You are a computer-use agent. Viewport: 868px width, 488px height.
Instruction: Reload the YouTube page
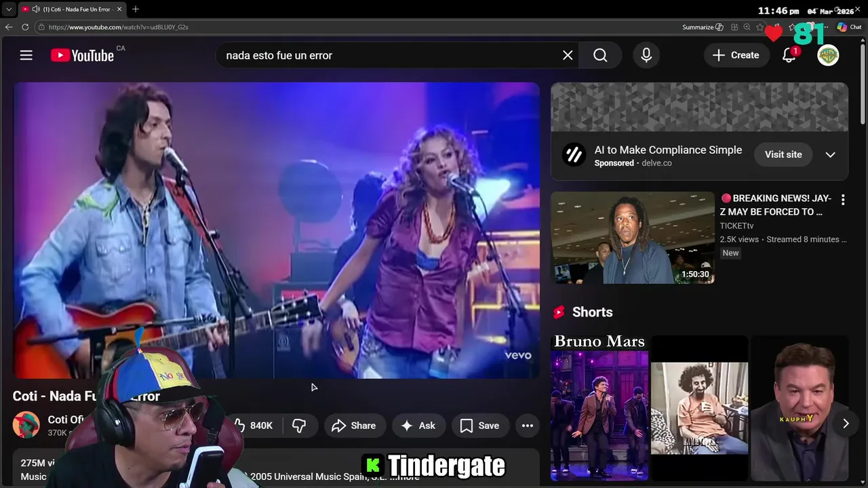tap(25, 27)
